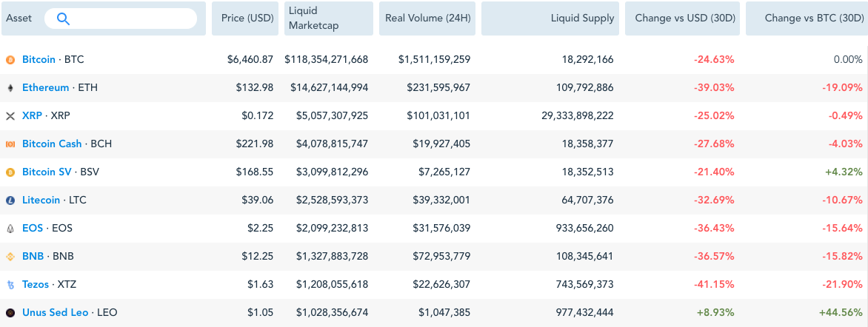
Task: Open the BNB asset link
Action: pyautogui.click(x=33, y=257)
